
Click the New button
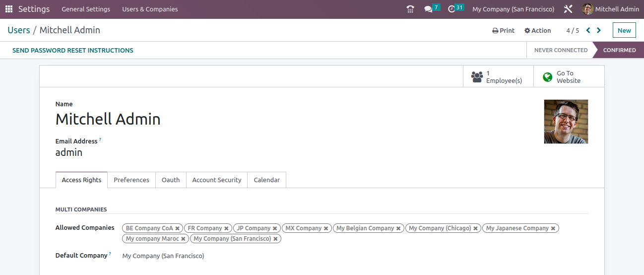624,30
